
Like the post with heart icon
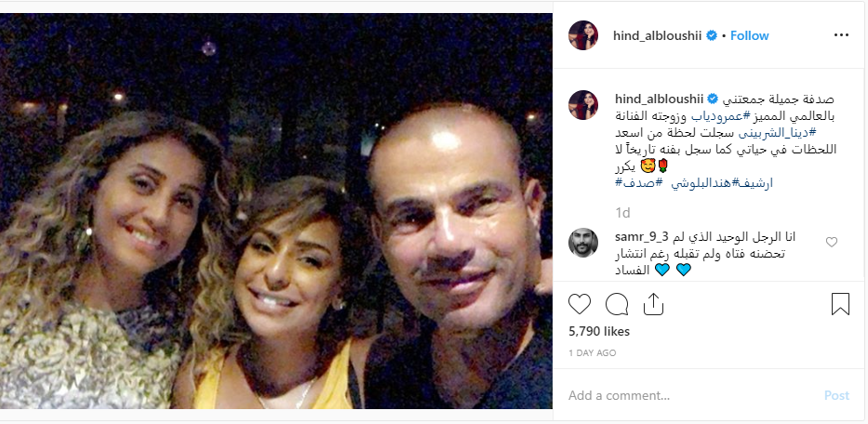coord(580,304)
